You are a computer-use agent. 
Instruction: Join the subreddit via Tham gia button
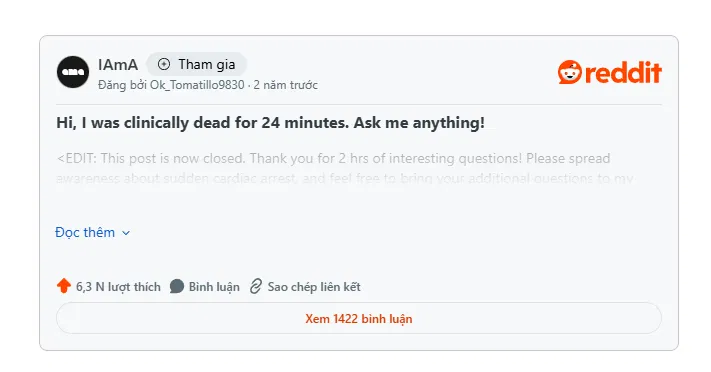pyautogui.click(x=196, y=64)
